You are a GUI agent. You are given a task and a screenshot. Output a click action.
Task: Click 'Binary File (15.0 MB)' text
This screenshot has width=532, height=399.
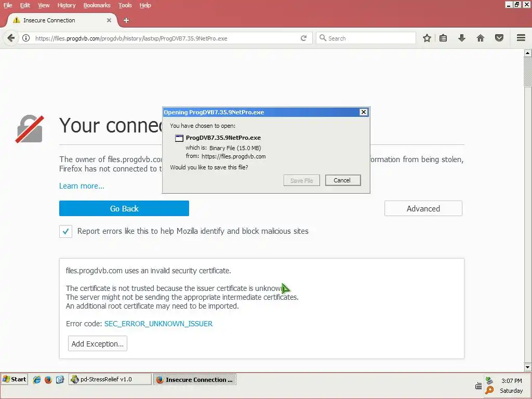235,148
